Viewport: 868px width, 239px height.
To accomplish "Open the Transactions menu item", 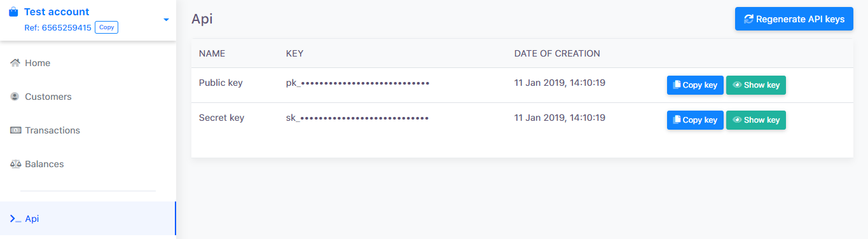I will (x=88, y=130).
